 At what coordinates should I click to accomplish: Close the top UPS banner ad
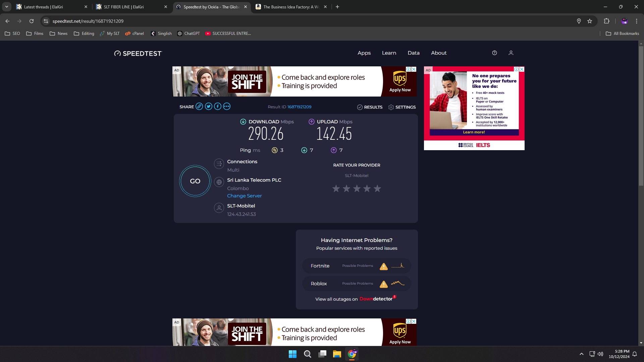[414, 69]
